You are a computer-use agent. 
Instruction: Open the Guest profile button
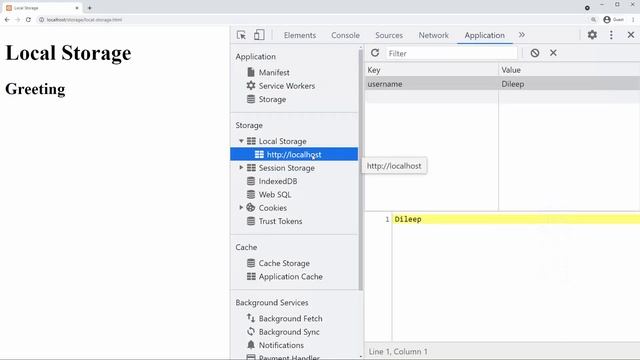(613, 20)
